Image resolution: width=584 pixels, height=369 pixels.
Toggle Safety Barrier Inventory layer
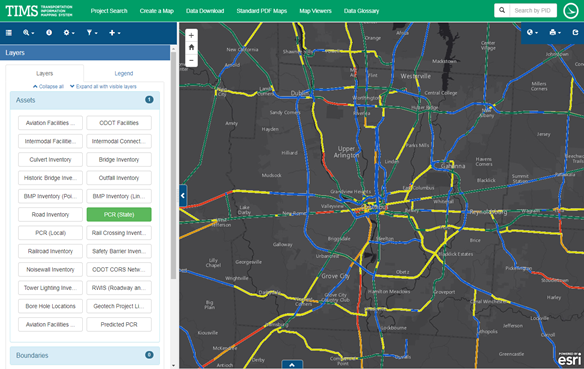[119, 251]
